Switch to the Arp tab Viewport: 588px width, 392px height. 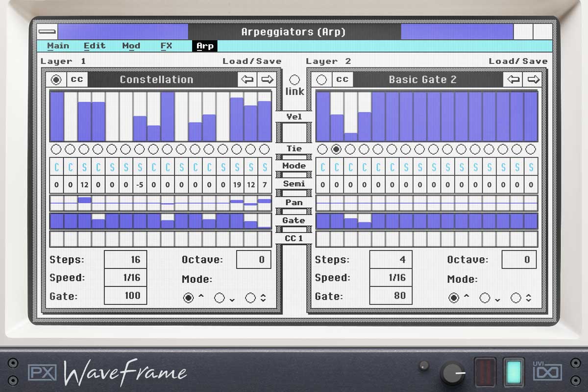(x=205, y=46)
